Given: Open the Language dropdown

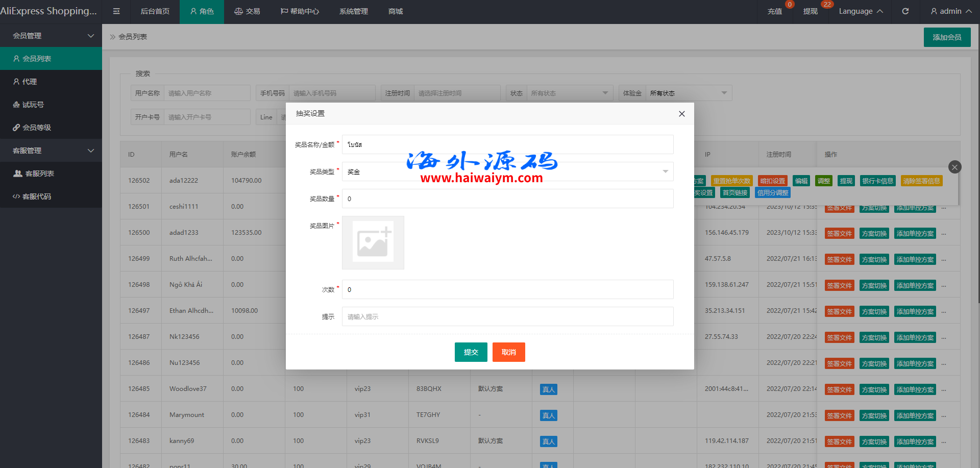Looking at the screenshot, I should (861, 11).
